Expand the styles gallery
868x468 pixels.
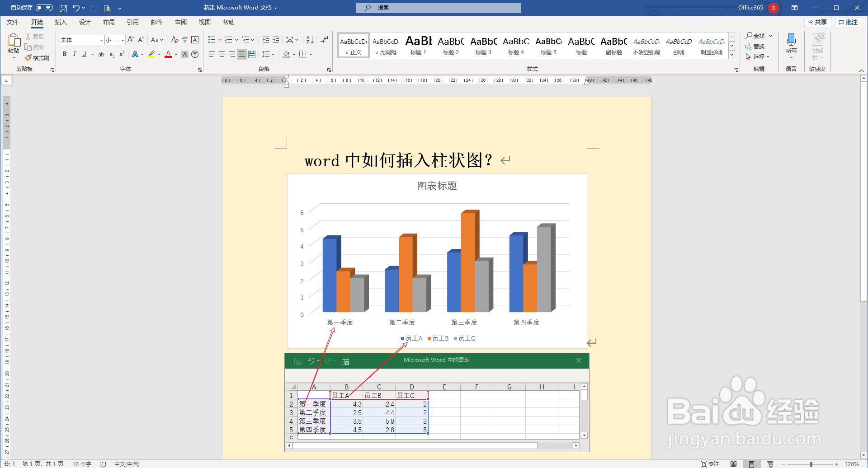pos(731,55)
